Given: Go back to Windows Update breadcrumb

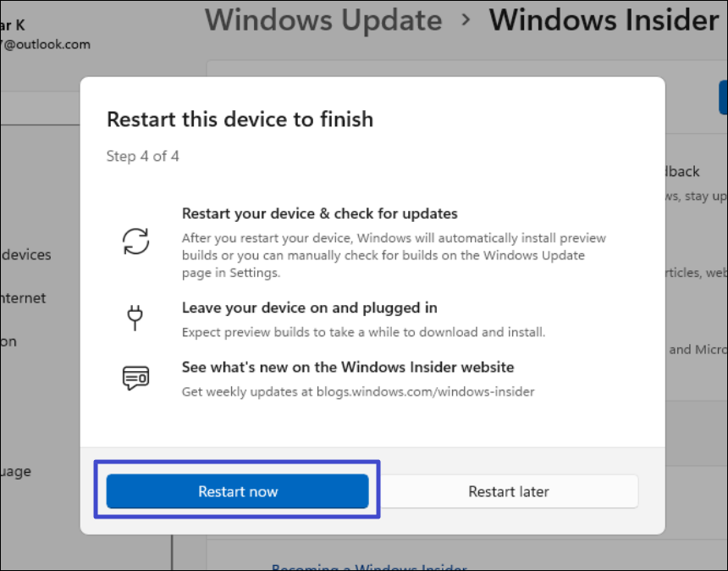Looking at the screenshot, I should [323, 20].
